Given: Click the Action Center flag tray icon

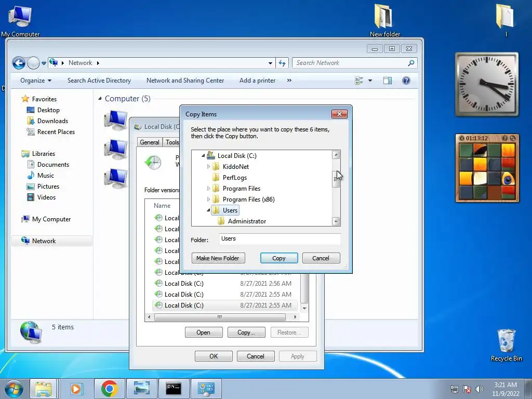Looking at the screenshot, I should (467, 389).
